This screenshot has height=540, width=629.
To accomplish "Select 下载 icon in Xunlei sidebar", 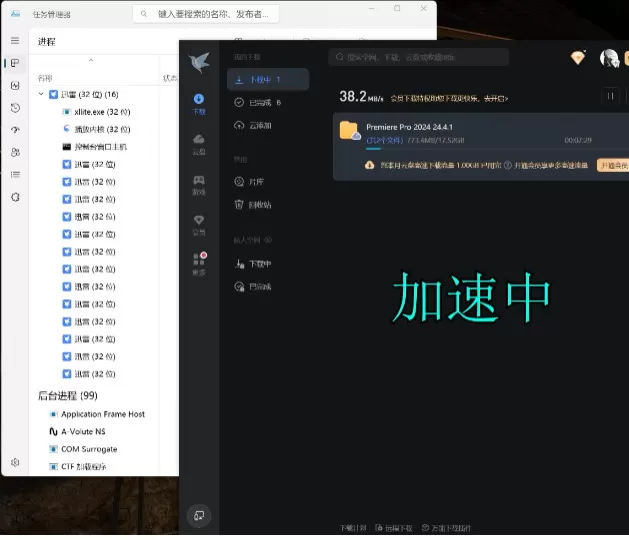I will tap(199, 104).
